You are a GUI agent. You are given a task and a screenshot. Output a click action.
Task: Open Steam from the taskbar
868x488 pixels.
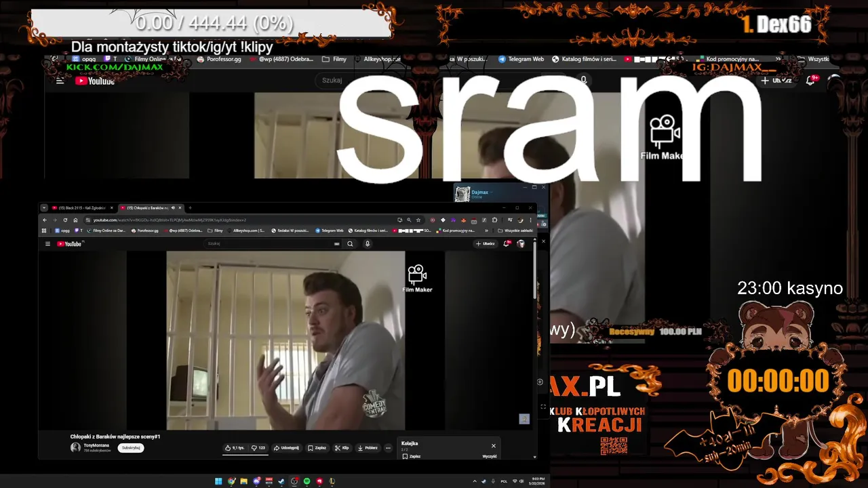(281, 481)
